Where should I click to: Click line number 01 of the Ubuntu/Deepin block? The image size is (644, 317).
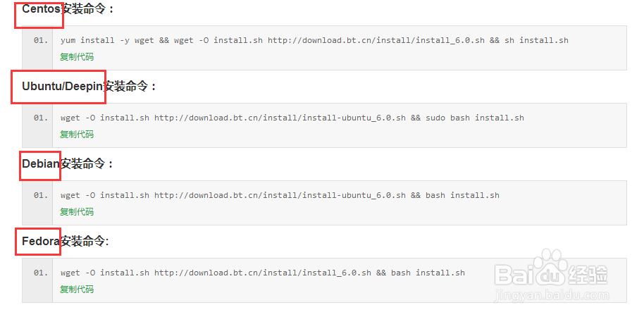pos(41,118)
